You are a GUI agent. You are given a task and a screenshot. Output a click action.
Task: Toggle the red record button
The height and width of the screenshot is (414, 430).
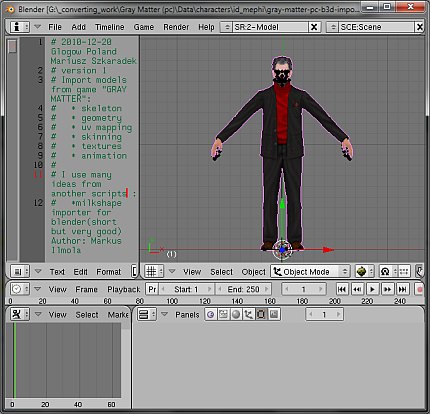(420, 289)
